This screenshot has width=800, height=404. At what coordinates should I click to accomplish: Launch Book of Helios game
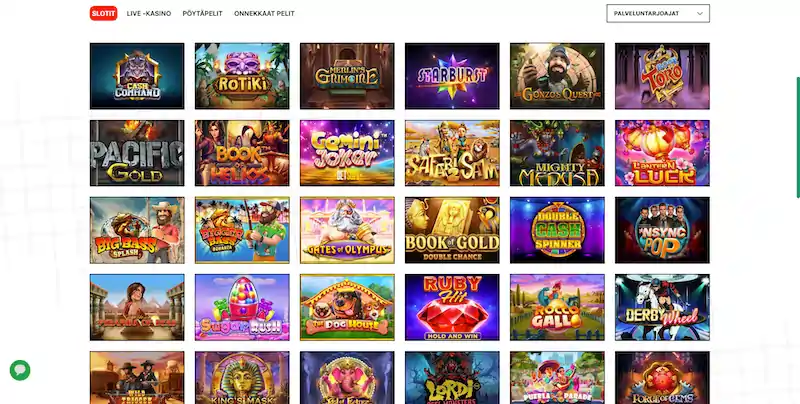click(242, 153)
